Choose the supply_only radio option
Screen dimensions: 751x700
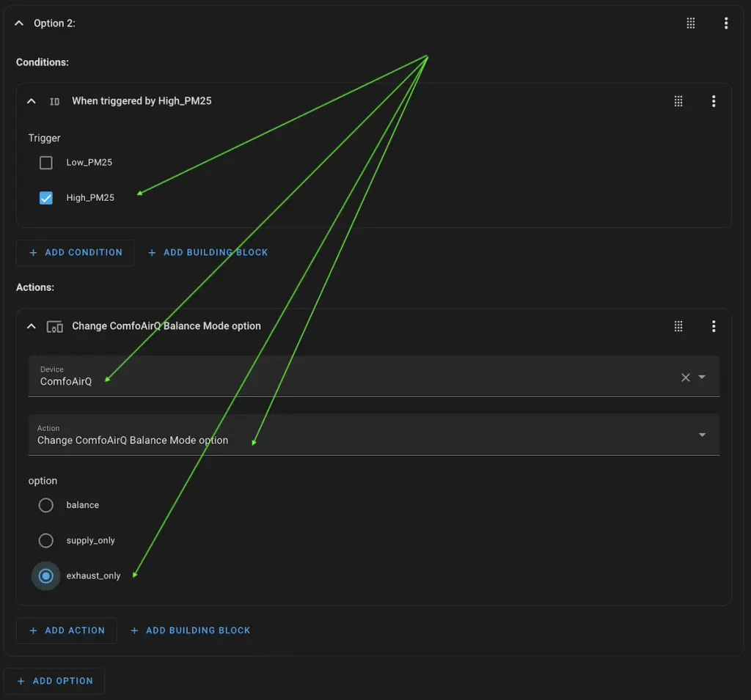click(x=46, y=540)
